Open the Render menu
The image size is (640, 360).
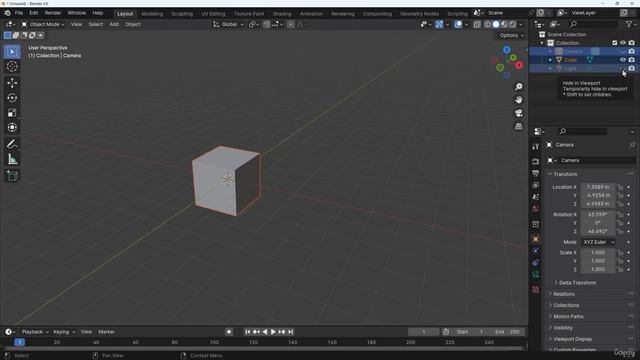(x=53, y=13)
